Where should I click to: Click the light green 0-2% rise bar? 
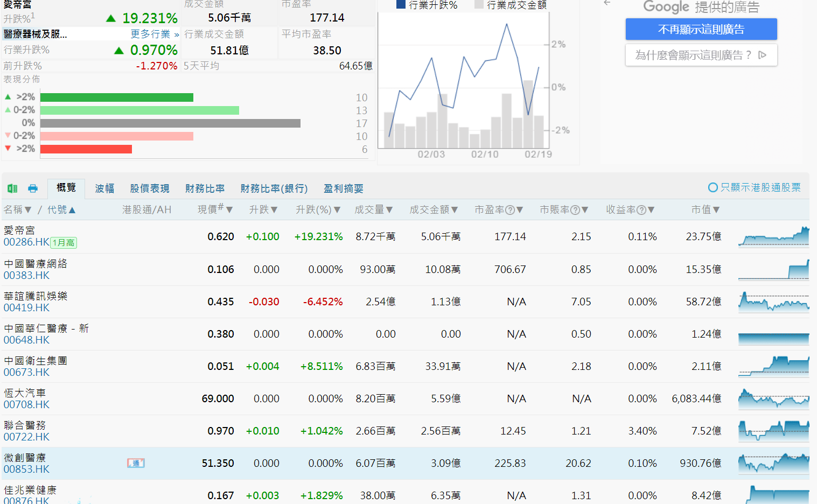click(139, 110)
